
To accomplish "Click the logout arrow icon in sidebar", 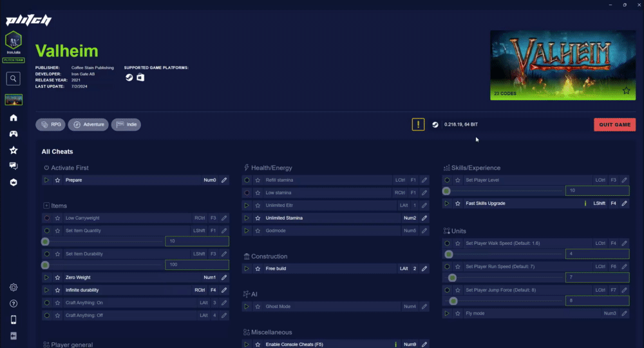I will click(x=14, y=336).
